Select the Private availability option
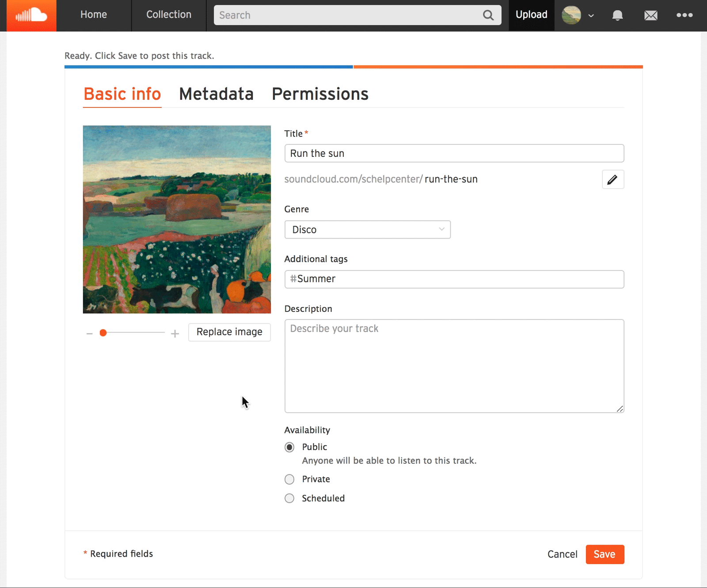The height and width of the screenshot is (588, 707). 289,479
